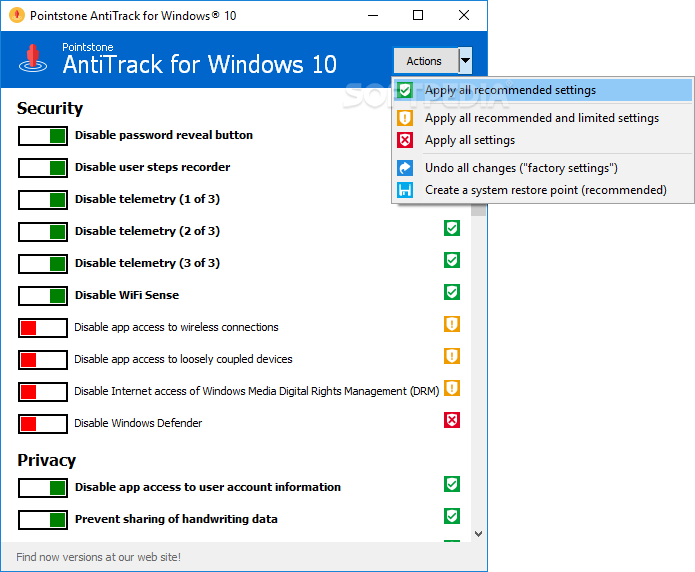Click orange limited icon for wireless connections access
Screen dimensions: 695x572
coord(452,324)
